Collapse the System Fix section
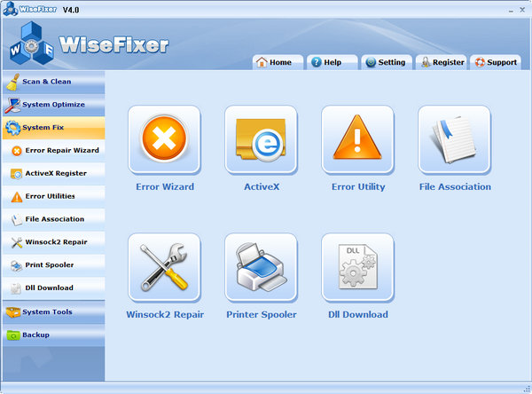Viewport: 532px width, 394px height. [x=51, y=128]
